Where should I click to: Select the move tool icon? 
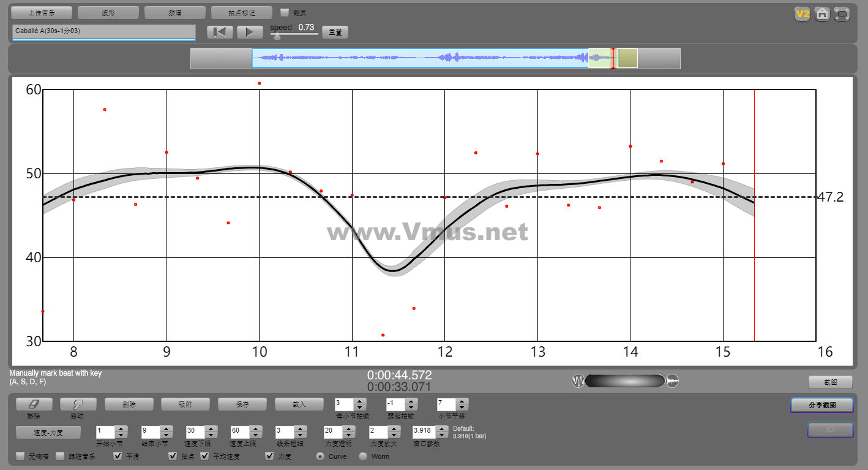pos(78,404)
